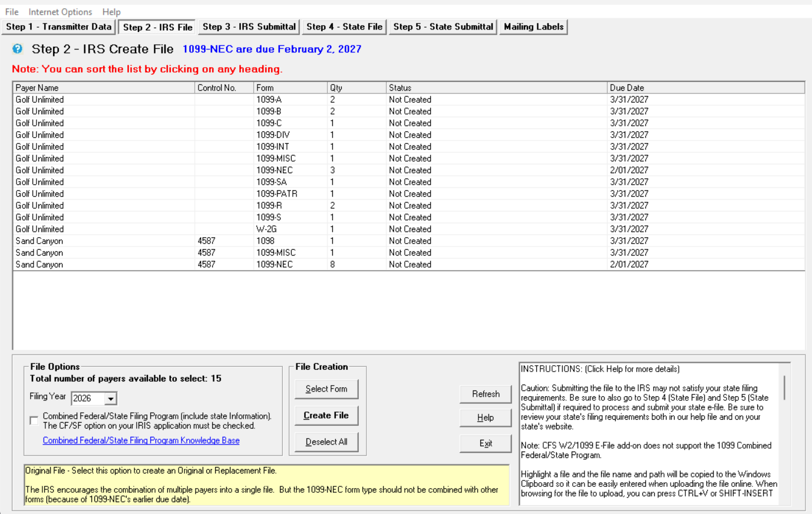Select Golf Unlimited 1099-NEC row
Image resolution: width=812 pixels, height=514 pixels.
click(409, 170)
